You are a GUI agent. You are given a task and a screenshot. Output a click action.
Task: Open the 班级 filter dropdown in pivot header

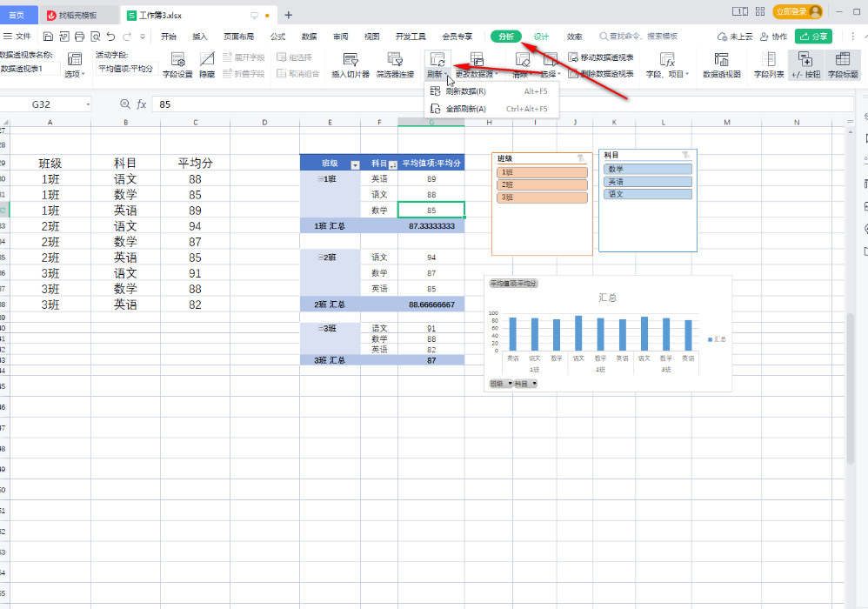tap(354, 164)
